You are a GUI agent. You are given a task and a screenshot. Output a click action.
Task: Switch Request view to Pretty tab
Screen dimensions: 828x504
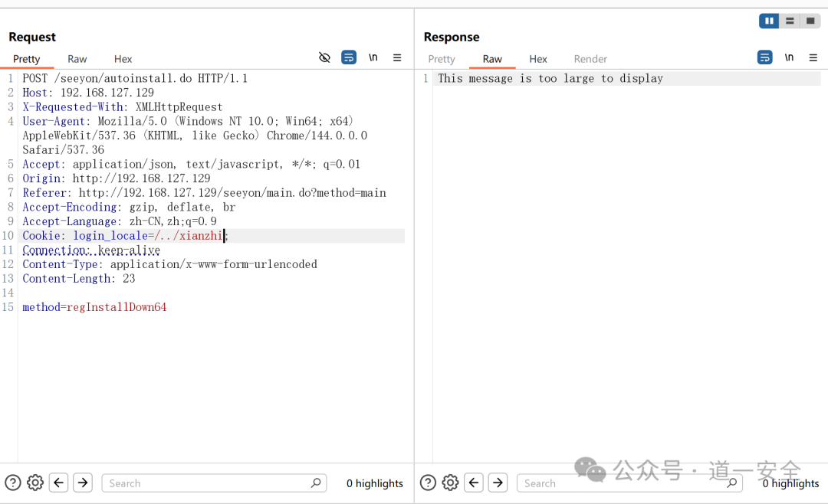26,59
